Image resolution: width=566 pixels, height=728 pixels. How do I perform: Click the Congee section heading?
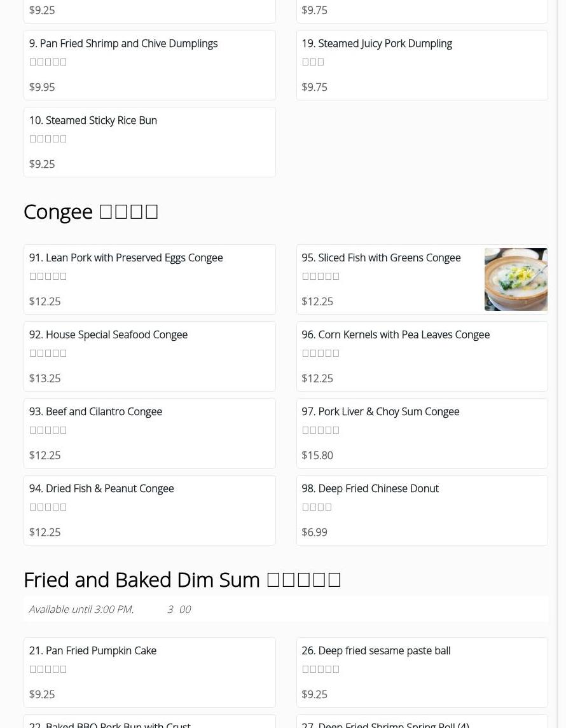click(x=91, y=212)
